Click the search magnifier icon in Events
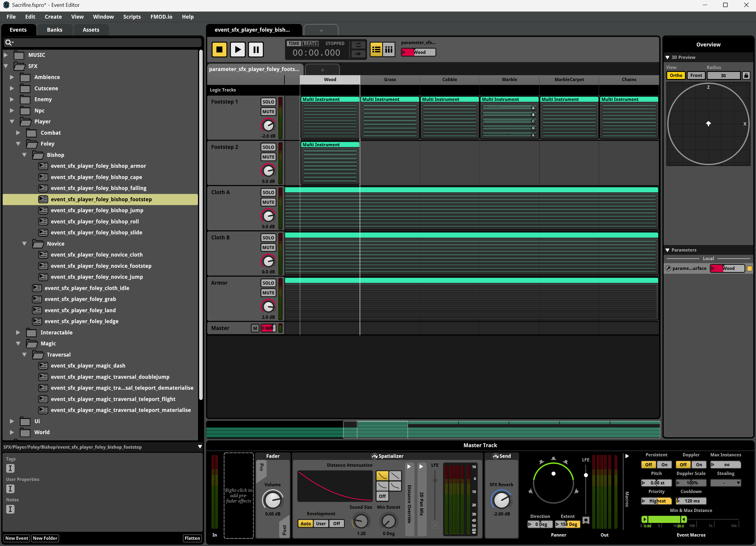This screenshot has height=546, width=756. [8, 42]
